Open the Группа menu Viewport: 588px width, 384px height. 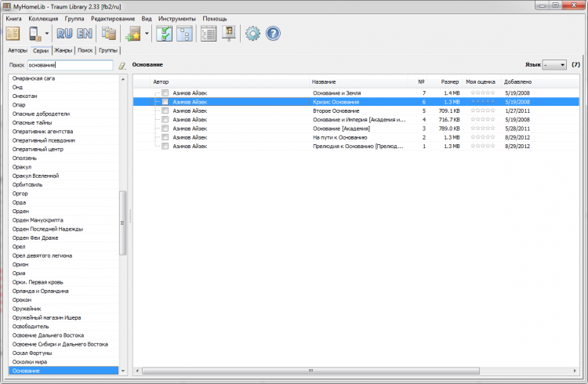[x=74, y=18]
